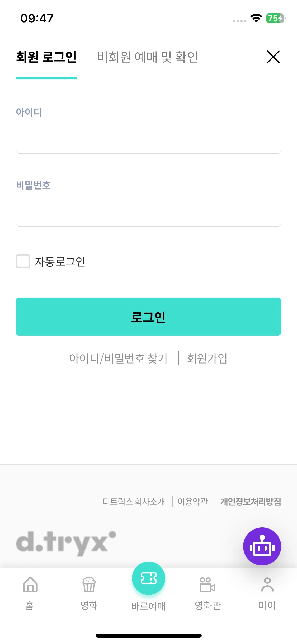Tap the 자동로그인 label text
This screenshot has height=644, width=297.
tap(60, 262)
